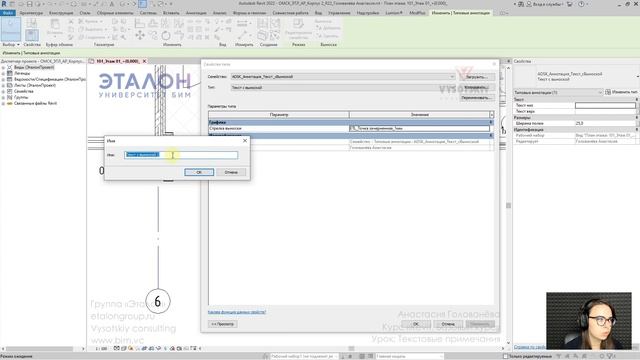Viewport: 640px width, 360px height.
Task: Open the Управление ribbon tab
Action: click(339, 13)
